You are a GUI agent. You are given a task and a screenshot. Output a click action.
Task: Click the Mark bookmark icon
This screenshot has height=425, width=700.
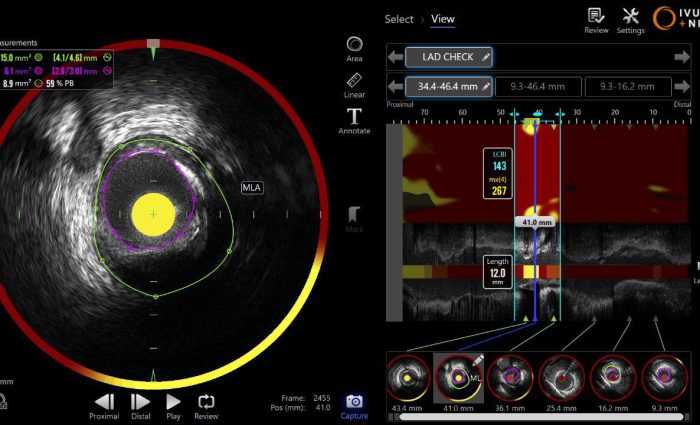(354, 217)
